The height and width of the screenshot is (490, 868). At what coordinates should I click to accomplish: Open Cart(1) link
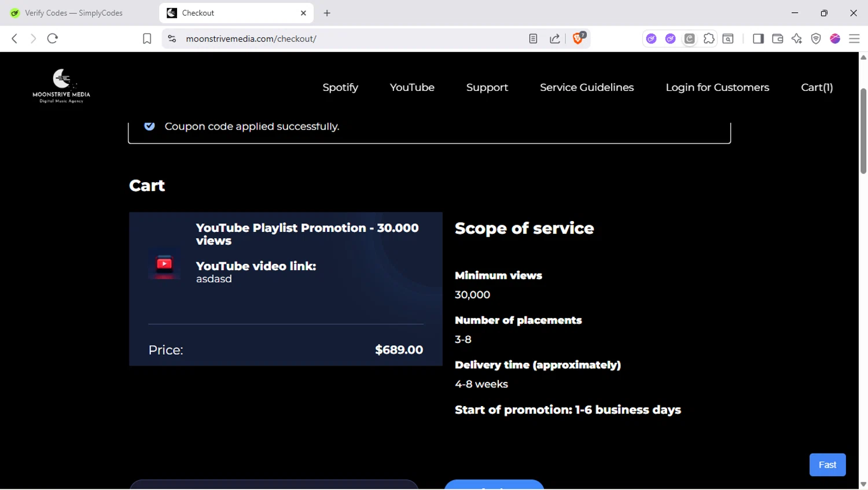[x=816, y=87]
